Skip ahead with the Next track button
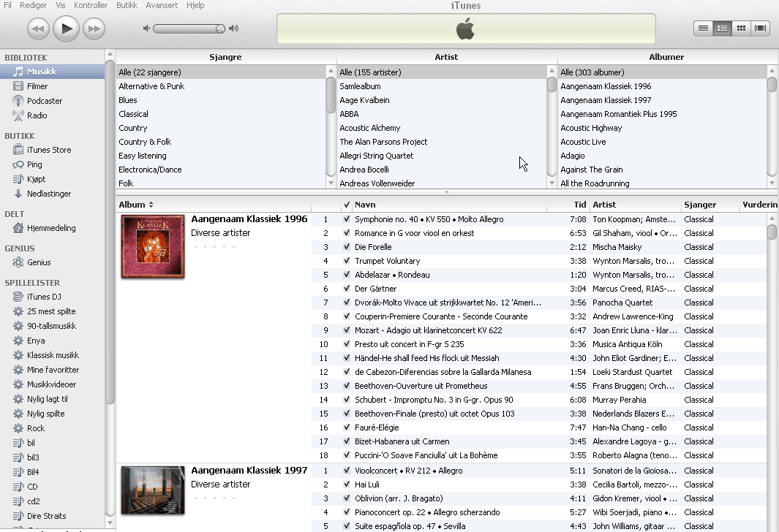 [94, 28]
